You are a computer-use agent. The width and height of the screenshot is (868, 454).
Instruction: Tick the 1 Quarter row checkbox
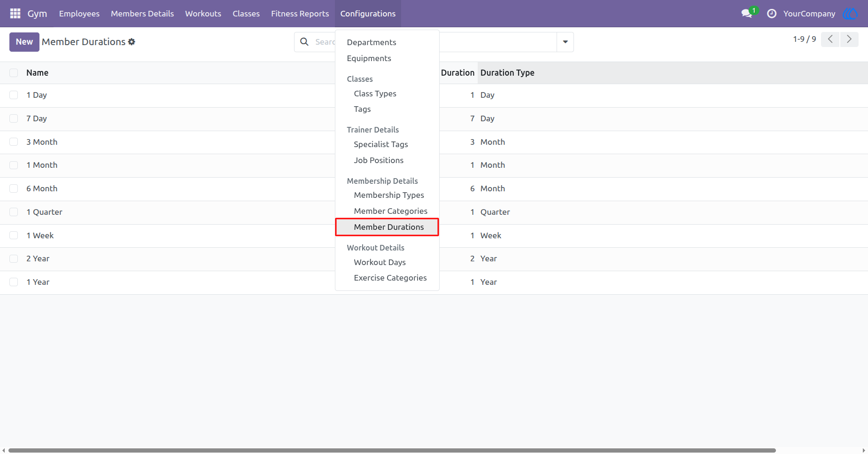(14, 212)
